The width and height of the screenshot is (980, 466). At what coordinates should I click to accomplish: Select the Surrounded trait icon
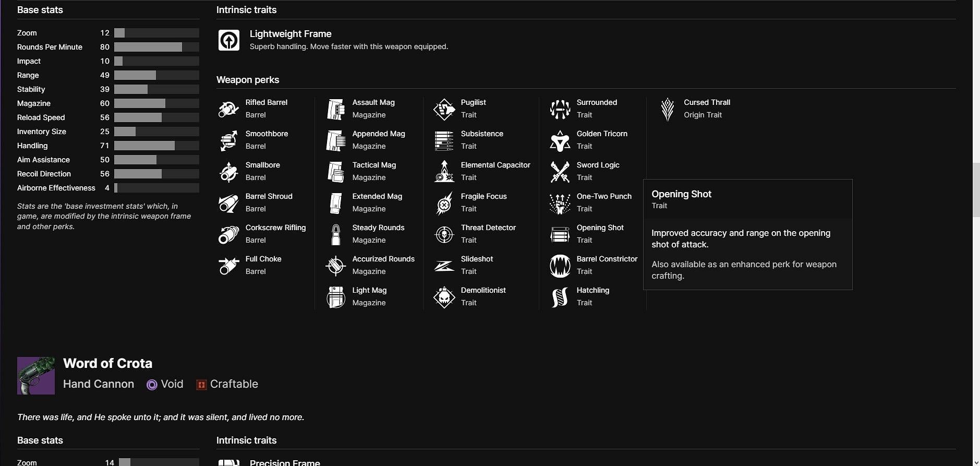560,109
